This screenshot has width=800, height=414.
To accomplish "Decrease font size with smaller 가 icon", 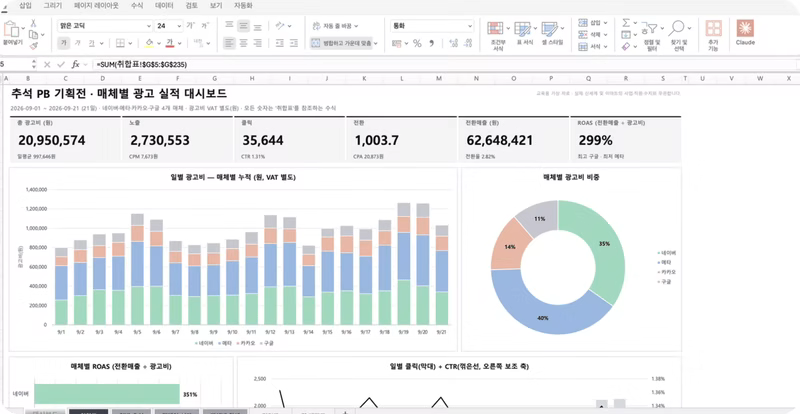I will click(205, 26).
